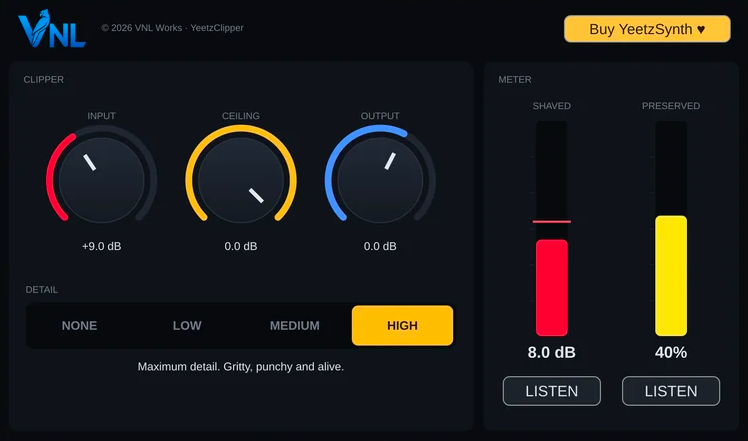Screen dimensions: 748x441
Task: Click the 40% preserved readout
Action: (x=671, y=353)
